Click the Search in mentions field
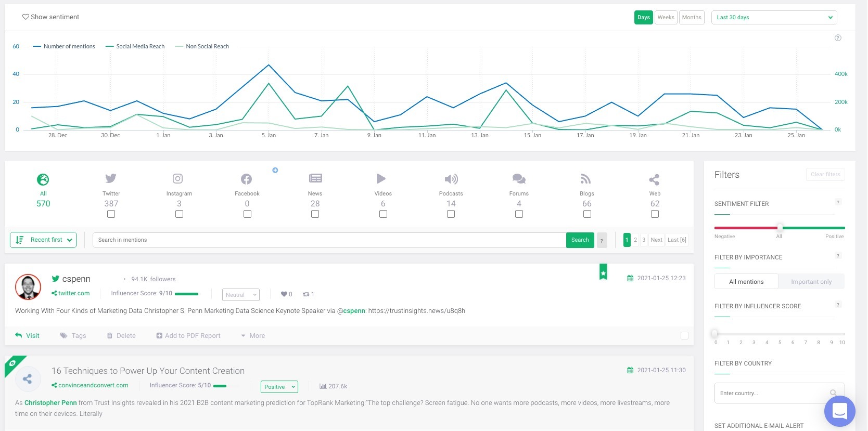 coord(329,240)
